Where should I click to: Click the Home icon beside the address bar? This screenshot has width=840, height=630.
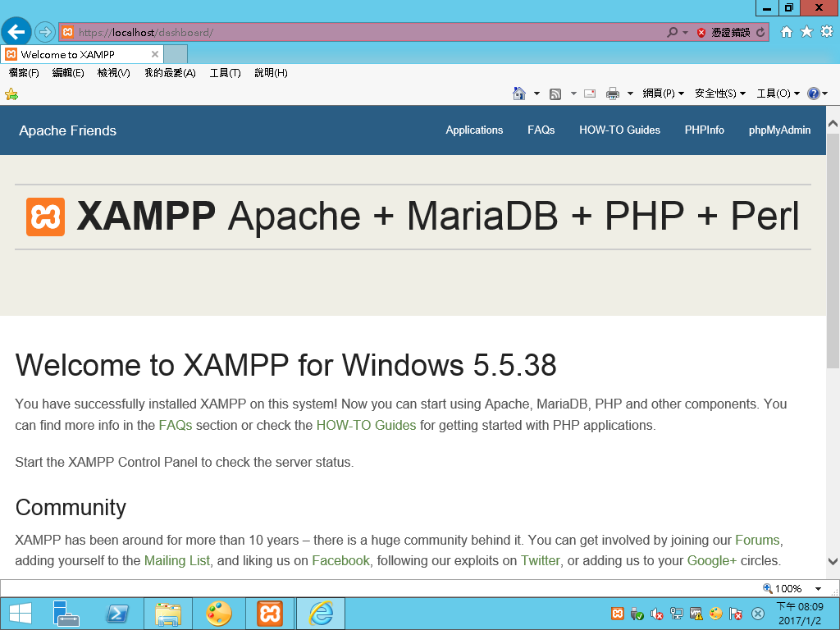(x=787, y=32)
